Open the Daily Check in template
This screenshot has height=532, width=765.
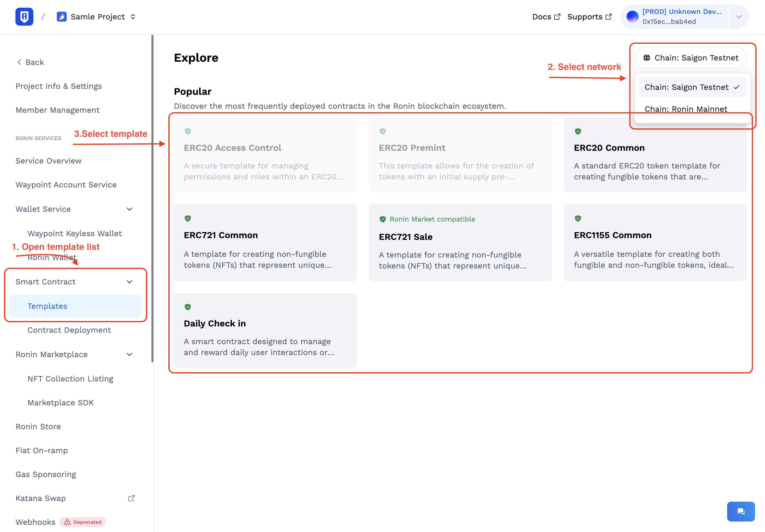265,331
